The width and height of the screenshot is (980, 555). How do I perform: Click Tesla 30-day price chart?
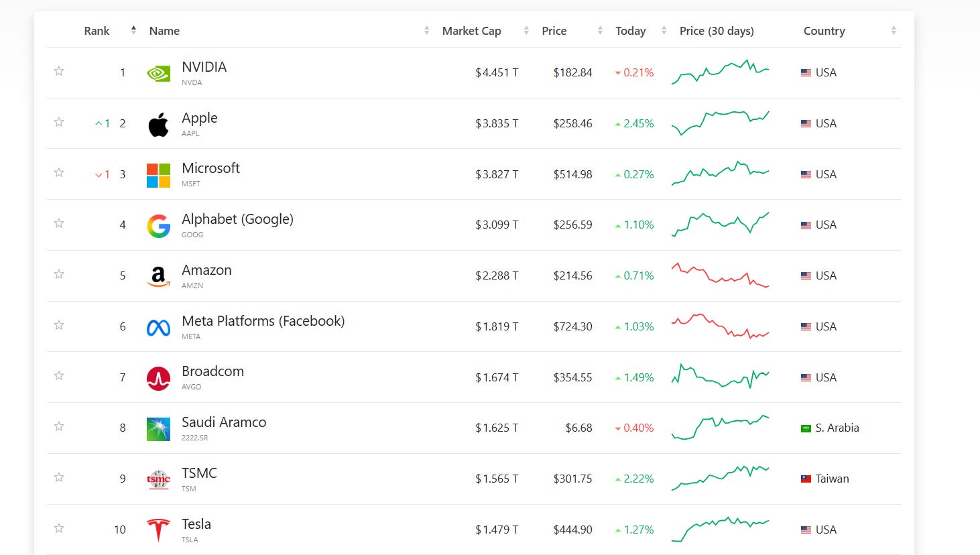(x=721, y=529)
